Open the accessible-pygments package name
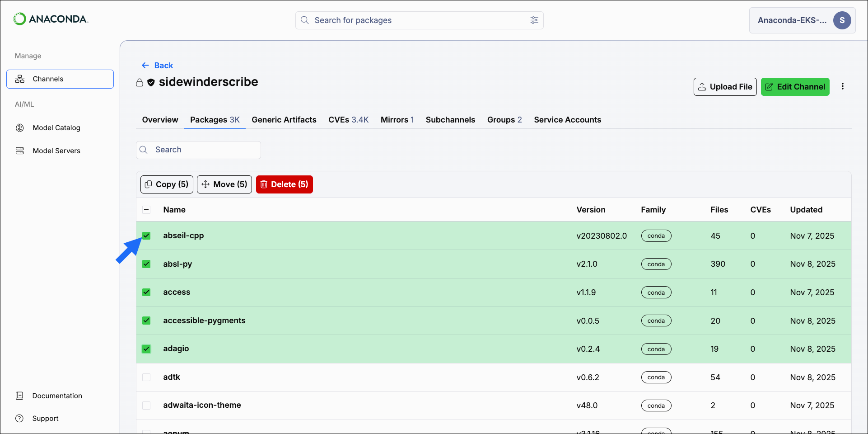Viewport: 868px width, 434px height. point(204,321)
